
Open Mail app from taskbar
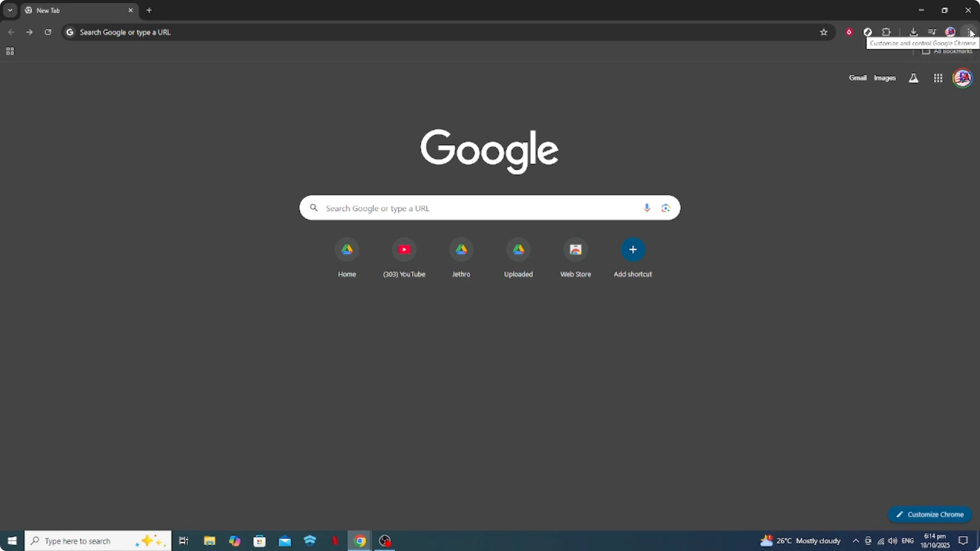285,541
